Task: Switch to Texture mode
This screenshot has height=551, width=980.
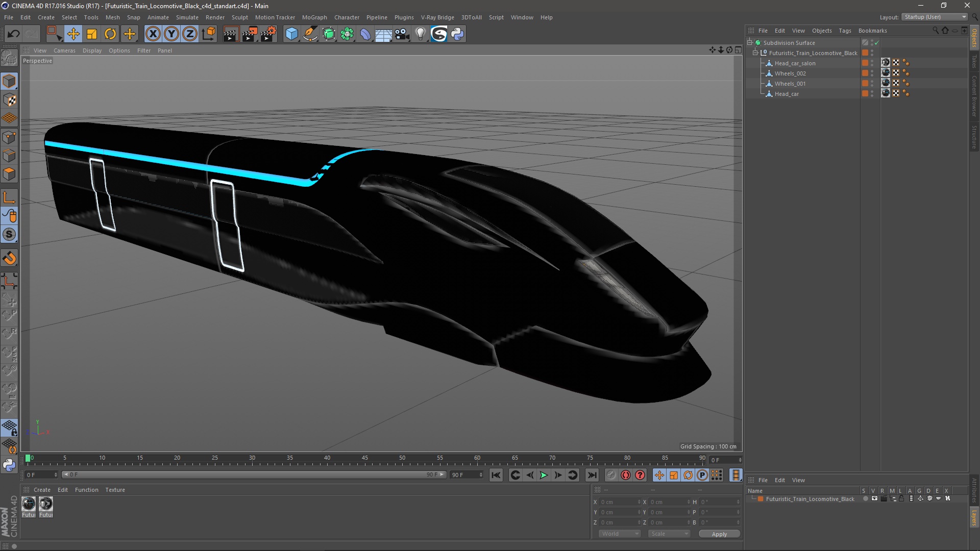Action: [9, 100]
